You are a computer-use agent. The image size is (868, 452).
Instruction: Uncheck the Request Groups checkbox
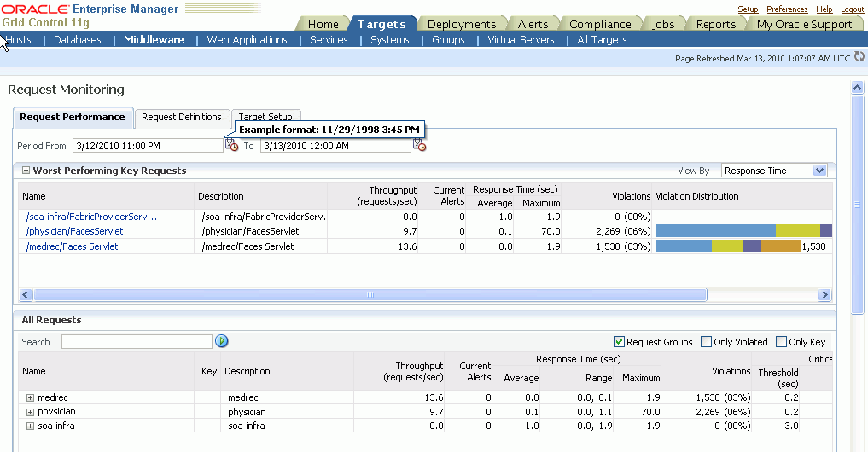click(620, 342)
